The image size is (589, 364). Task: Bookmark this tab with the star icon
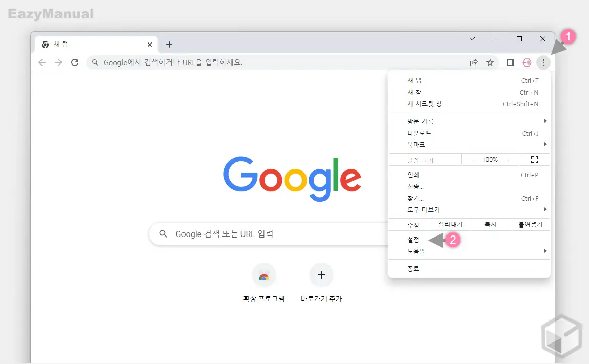tap(490, 62)
